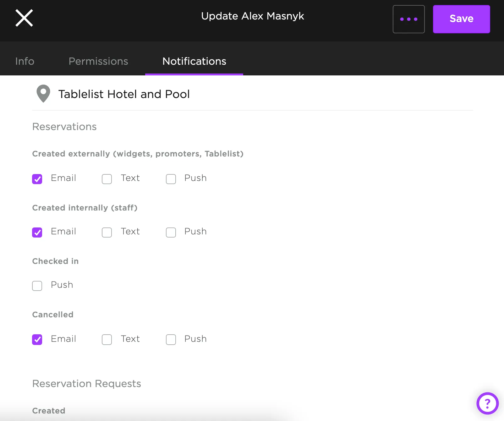Uncheck Email for internally created reservations
Viewport: 504px width, 421px height.
tap(37, 232)
